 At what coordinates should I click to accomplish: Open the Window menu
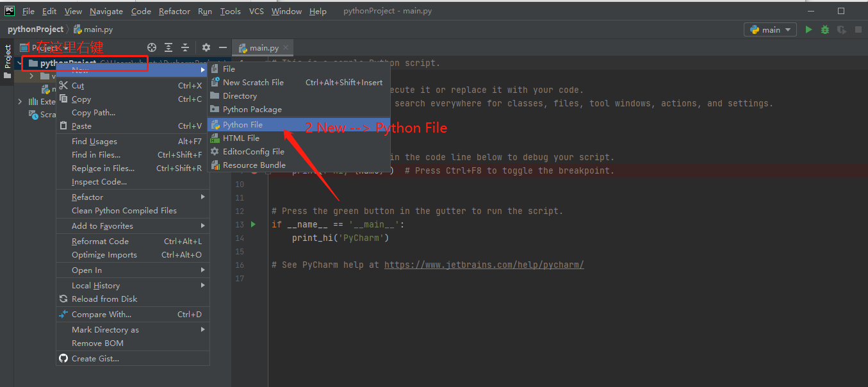(x=286, y=12)
